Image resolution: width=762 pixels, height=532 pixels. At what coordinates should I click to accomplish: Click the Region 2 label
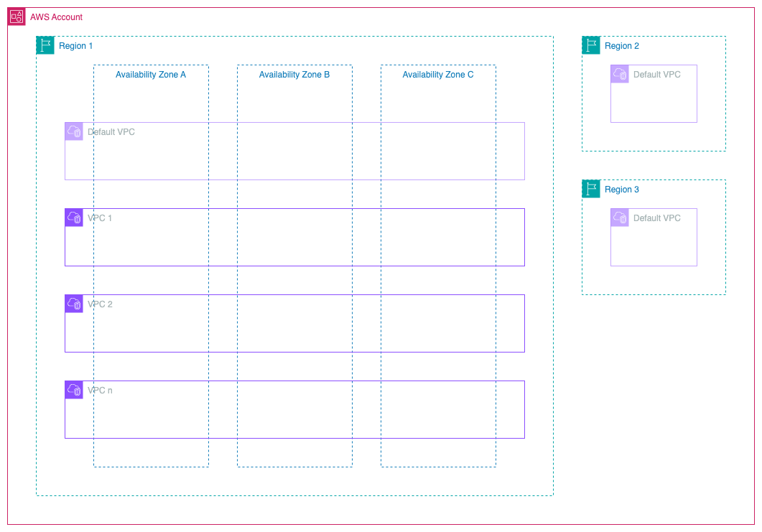(621, 46)
